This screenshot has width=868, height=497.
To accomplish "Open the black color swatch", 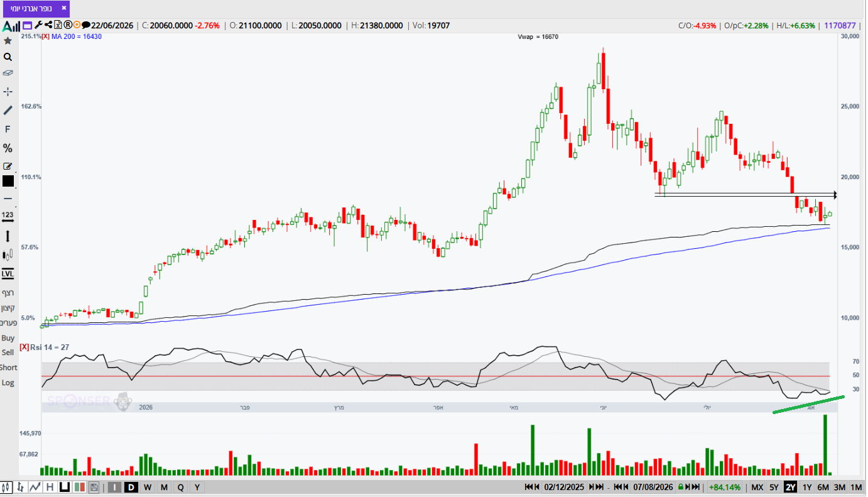I will (8, 181).
